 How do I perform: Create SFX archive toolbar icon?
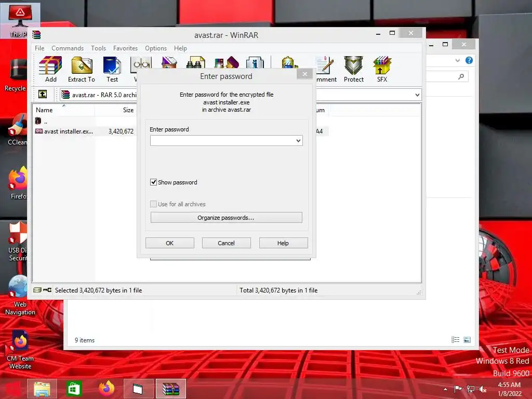382,69
